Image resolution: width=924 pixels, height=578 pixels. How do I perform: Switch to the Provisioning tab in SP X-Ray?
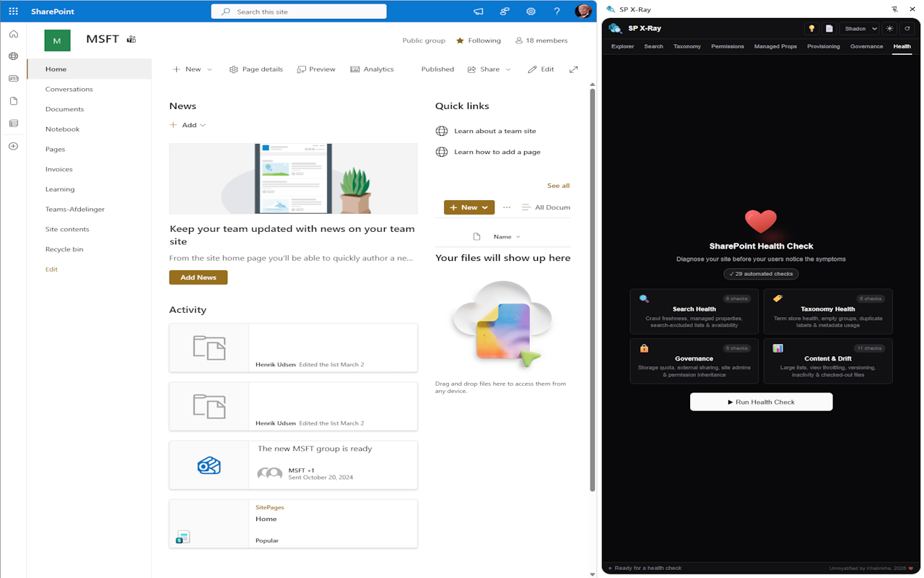(824, 46)
